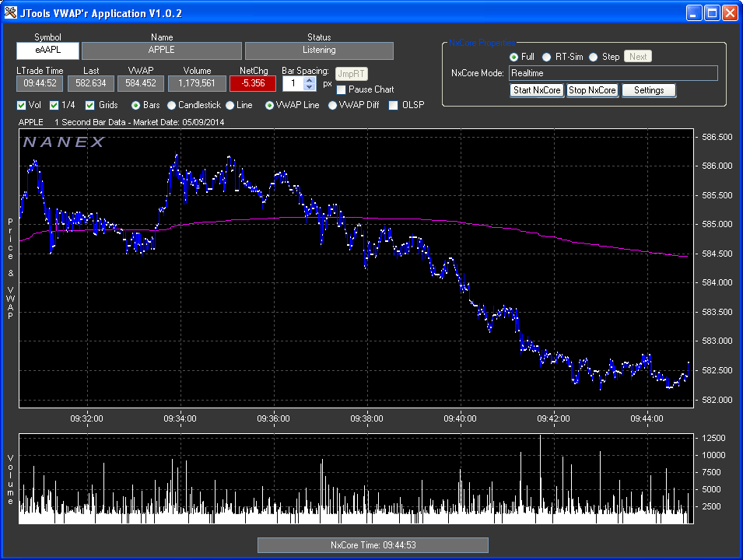The image size is (743, 560).
Task: Click the LTrade Time value 09:44:52
Action: pos(40,83)
